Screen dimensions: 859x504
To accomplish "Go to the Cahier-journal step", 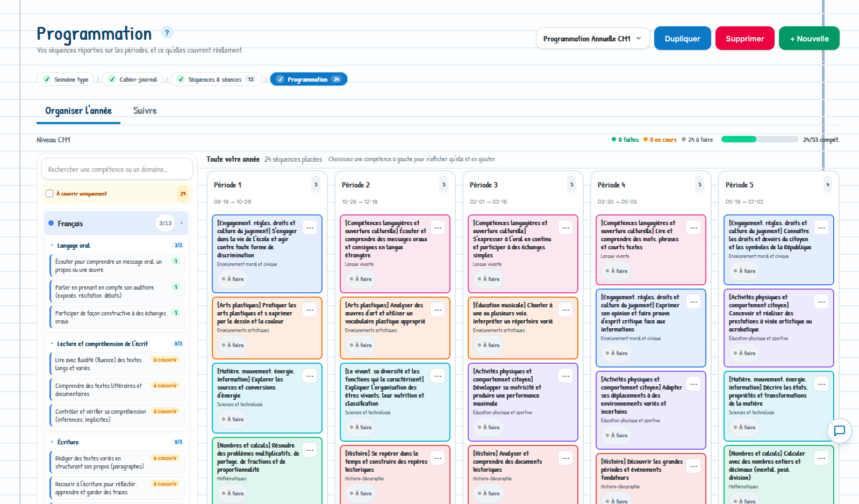I will pos(132,80).
